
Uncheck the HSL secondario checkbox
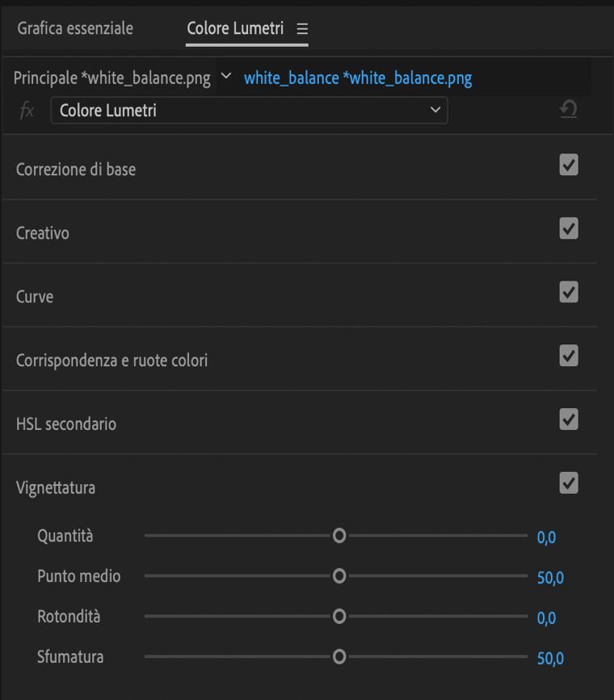[569, 420]
